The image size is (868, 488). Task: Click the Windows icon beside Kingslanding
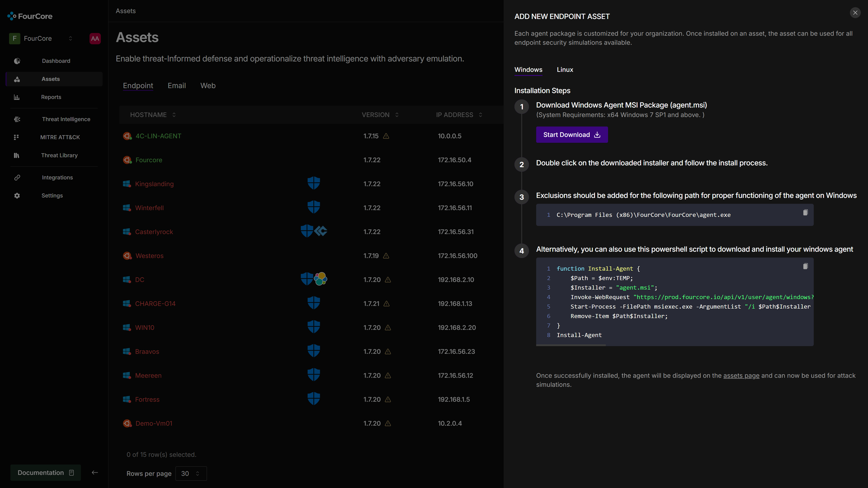pyautogui.click(x=127, y=184)
